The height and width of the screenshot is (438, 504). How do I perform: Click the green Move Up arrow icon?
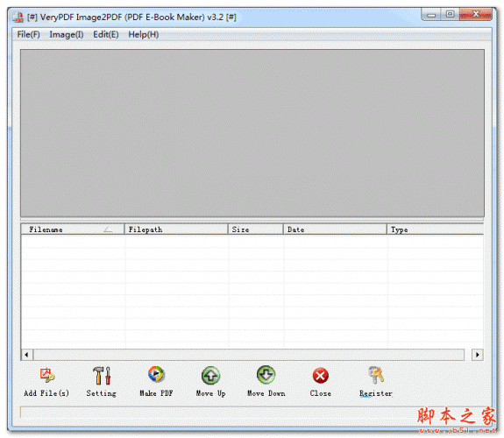click(x=211, y=375)
